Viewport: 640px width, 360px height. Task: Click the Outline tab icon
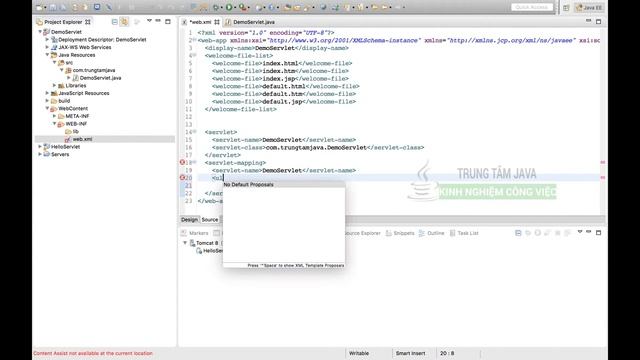click(x=422, y=233)
